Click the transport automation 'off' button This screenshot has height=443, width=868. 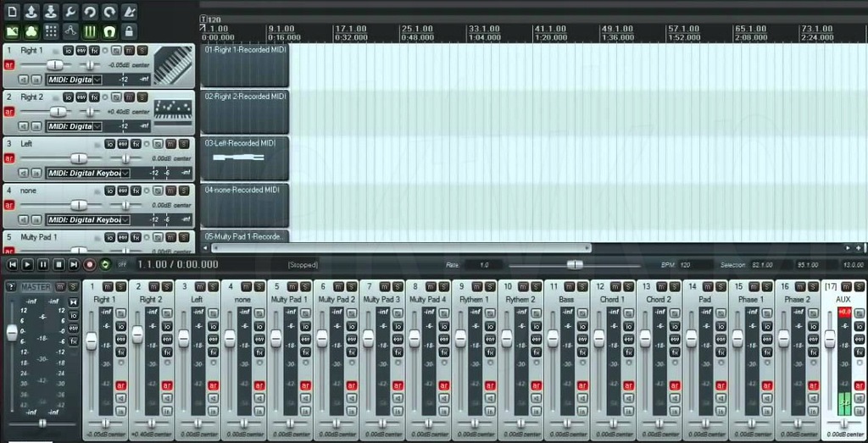coord(122,265)
